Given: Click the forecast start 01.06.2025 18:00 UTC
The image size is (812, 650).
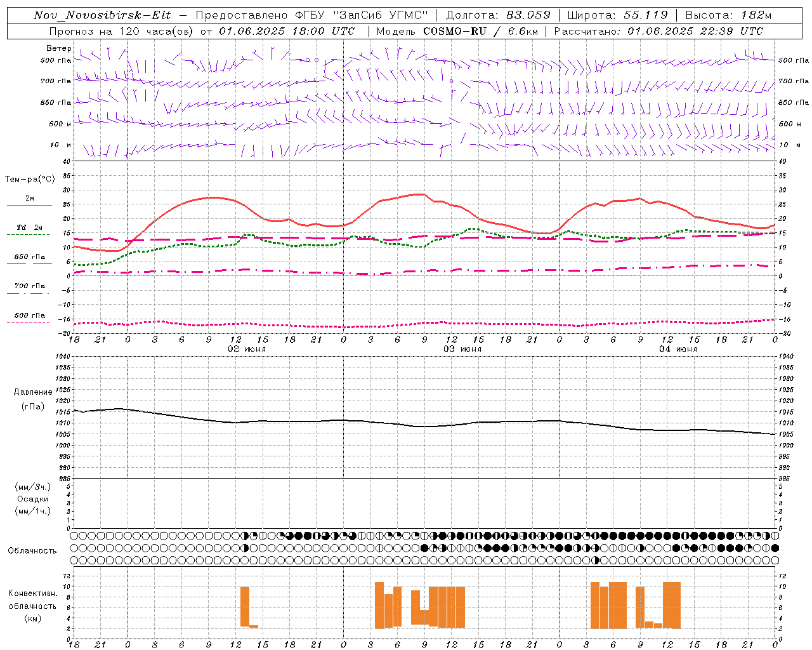Looking at the screenshot, I should pos(287,31).
